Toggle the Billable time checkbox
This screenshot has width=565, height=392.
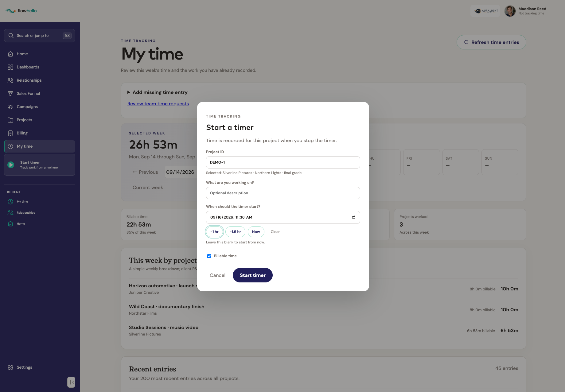[x=209, y=256]
